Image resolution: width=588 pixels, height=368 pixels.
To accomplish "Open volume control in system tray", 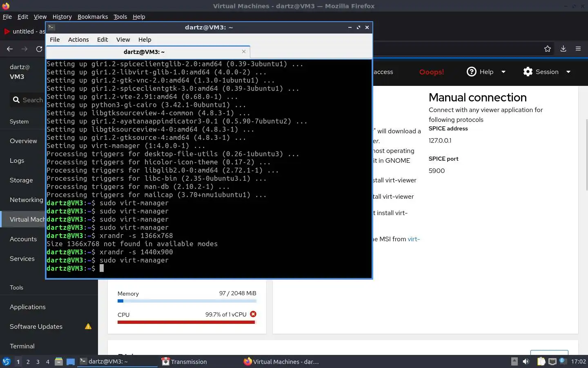I will tap(526, 361).
